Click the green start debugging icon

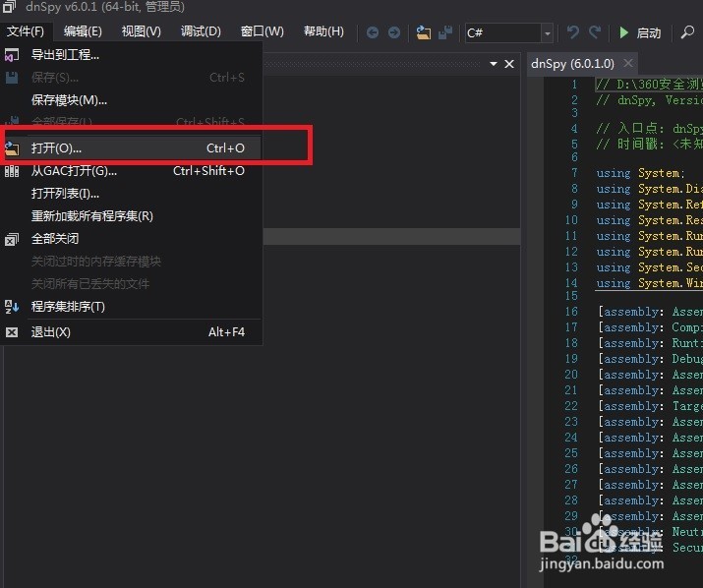623,32
